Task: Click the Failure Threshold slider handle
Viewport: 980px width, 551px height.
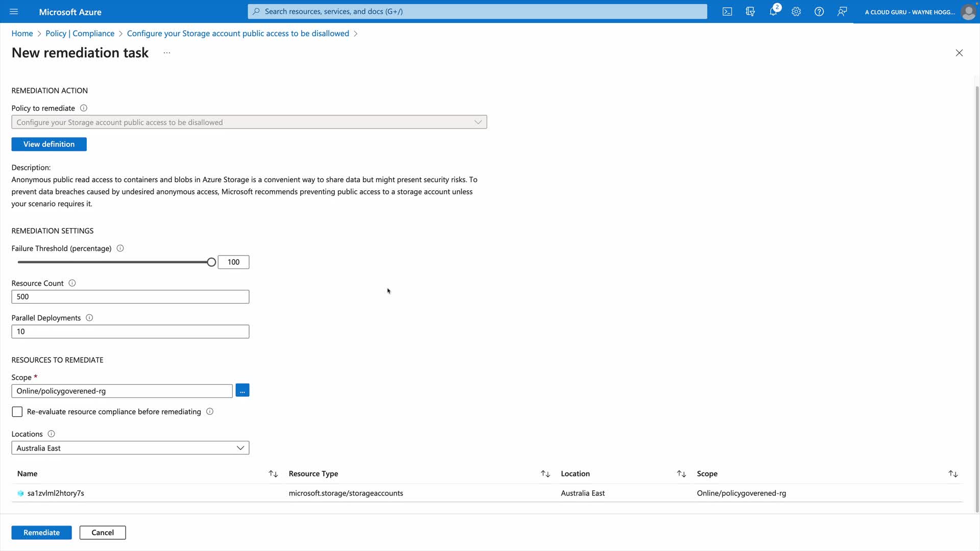Action: pos(211,262)
